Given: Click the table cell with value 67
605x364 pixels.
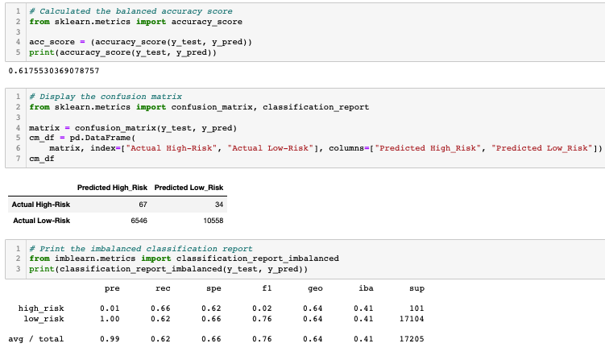Looking at the screenshot, I should point(143,205).
